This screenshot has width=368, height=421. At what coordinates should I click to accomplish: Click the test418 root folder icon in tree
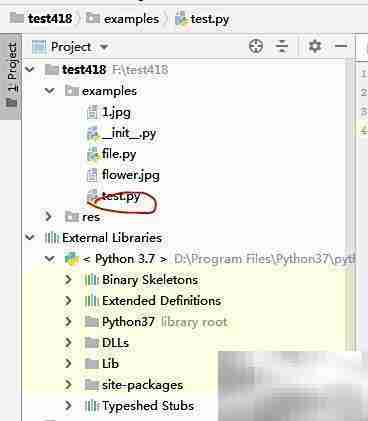pyautogui.click(x=52, y=69)
